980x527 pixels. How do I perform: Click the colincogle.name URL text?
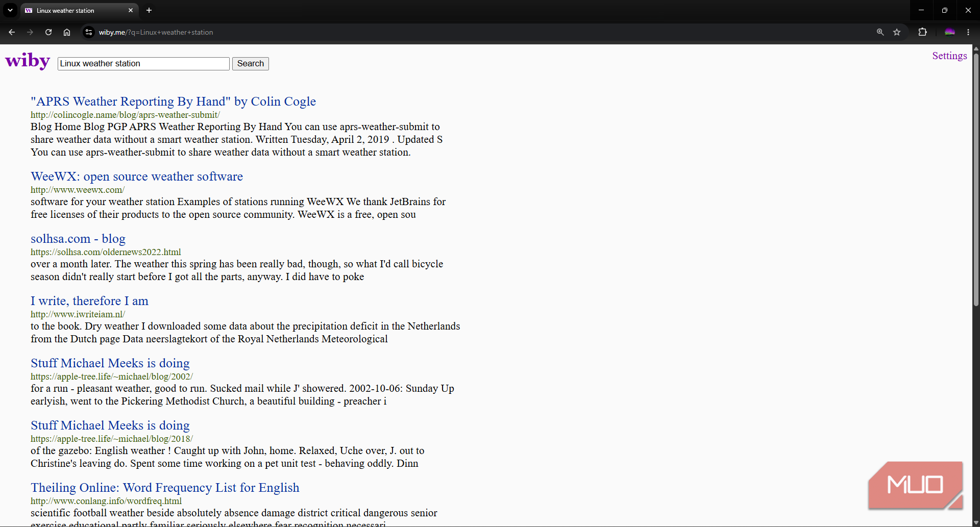pyautogui.click(x=125, y=115)
